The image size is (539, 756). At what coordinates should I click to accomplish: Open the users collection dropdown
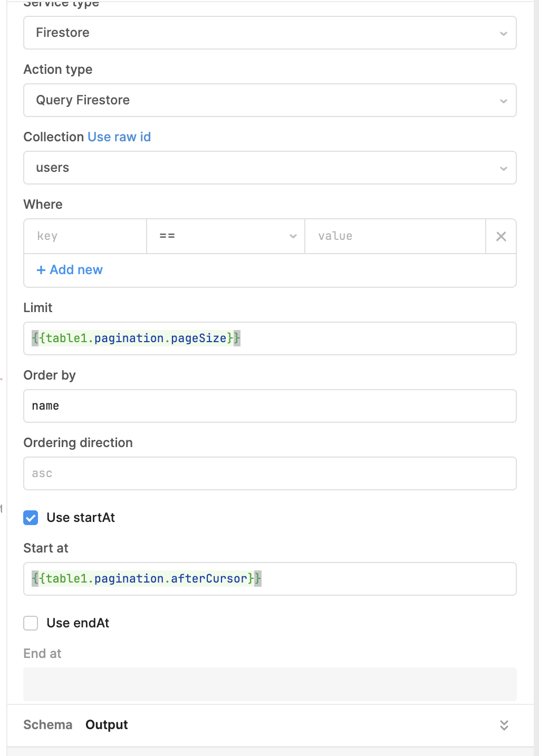270,168
